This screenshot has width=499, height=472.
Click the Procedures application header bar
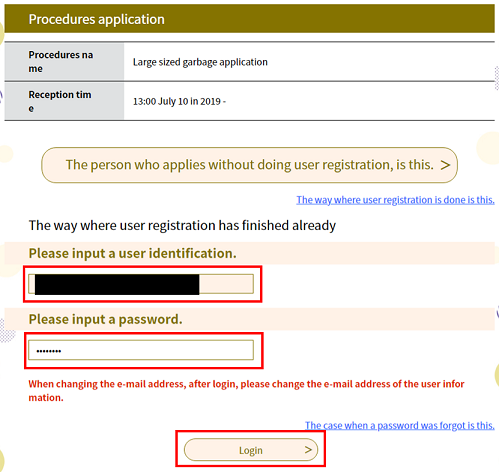point(249,19)
